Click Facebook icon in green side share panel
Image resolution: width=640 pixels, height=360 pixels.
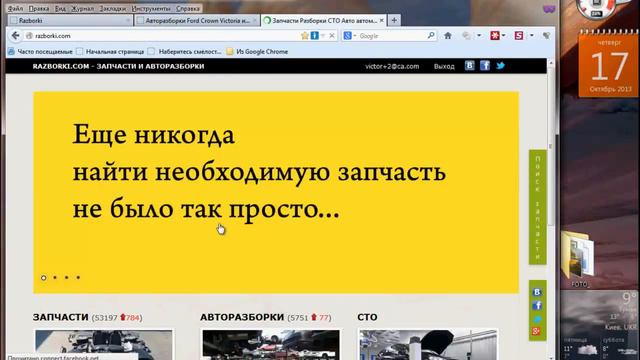(x=537, y=305)
